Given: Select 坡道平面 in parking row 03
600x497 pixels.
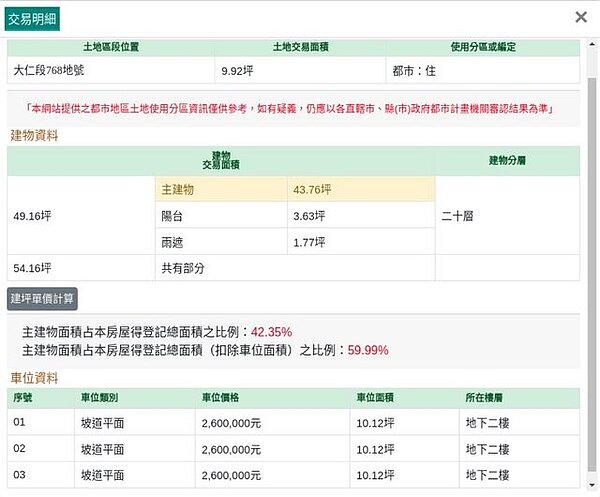Looking at the screenshot, I should 135,475.
